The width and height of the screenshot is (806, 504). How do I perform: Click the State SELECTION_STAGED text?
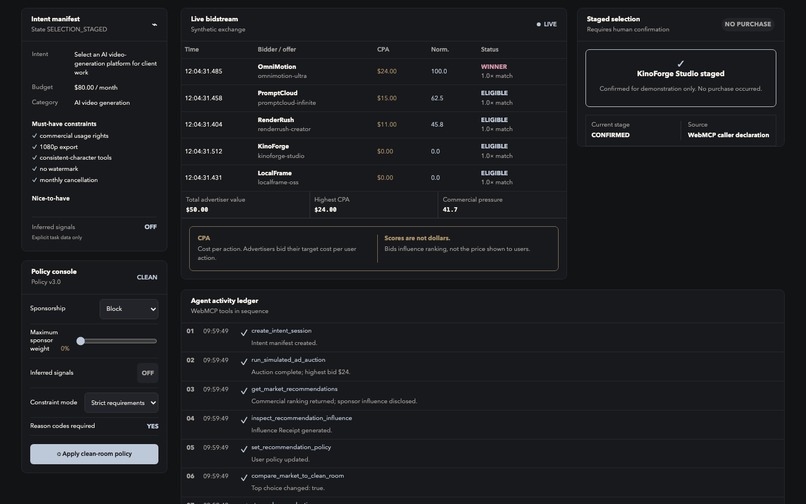pos(69,29)
